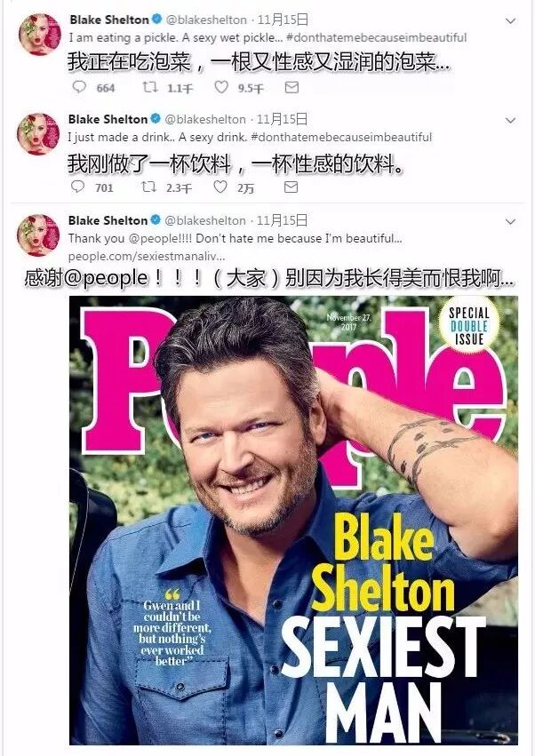Open the drink tweet's dropdown chevron
Screen dimensions: 535x756
tap(510, 121)
